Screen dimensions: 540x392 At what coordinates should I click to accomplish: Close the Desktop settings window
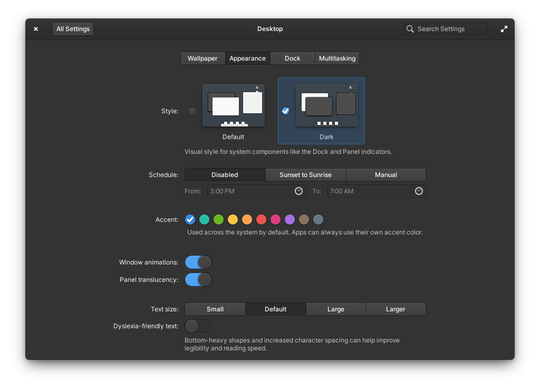pos(35,29)
